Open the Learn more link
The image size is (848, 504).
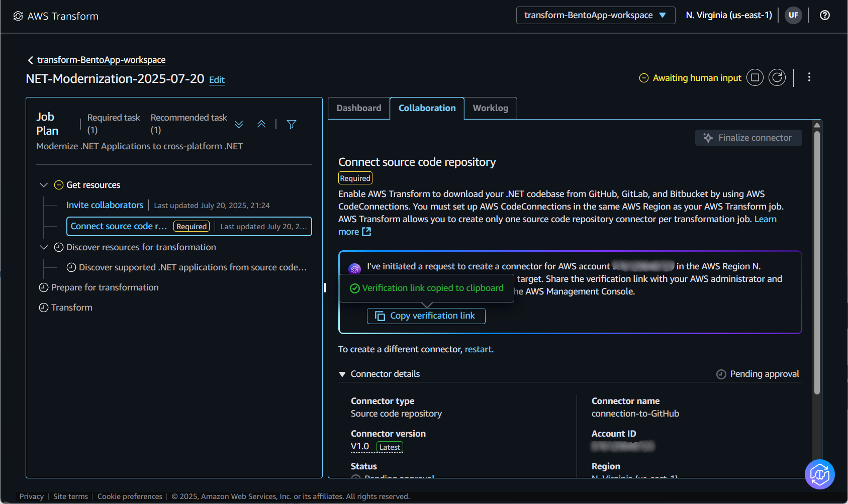(766, 219)
